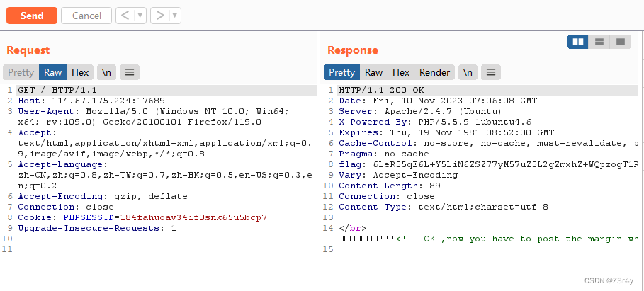Click the Response panel heading
The width and height of the screenshot is (644, 291).
click(352, 50)
